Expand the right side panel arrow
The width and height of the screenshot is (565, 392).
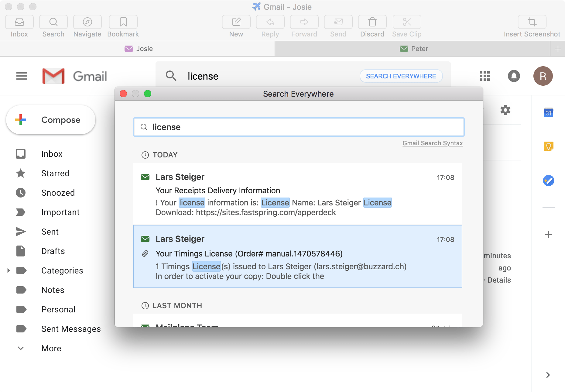click(548, 375)
